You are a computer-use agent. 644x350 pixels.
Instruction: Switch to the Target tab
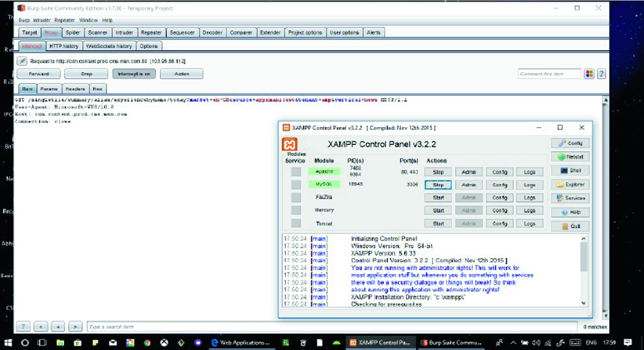tap(29, 33)
